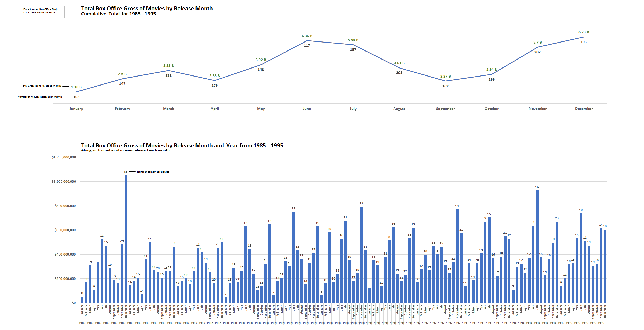Click the 6.73 B data label for December

pos(584,32)
